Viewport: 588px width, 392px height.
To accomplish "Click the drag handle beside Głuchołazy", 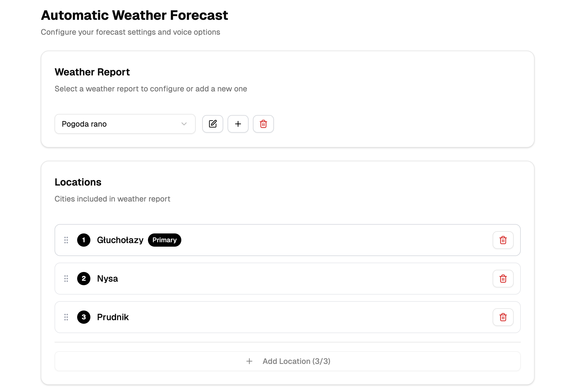I will point(66,240).
